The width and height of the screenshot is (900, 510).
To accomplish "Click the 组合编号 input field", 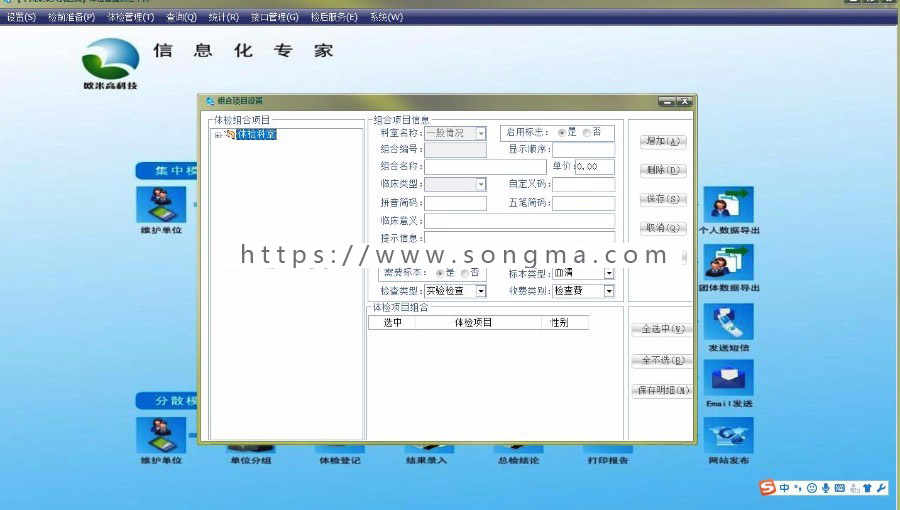I will pyautogui.click(x=455, y=150).
